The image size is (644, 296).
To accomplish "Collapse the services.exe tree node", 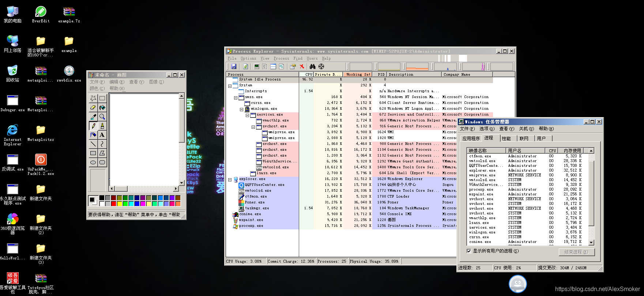I will [248, 116].
